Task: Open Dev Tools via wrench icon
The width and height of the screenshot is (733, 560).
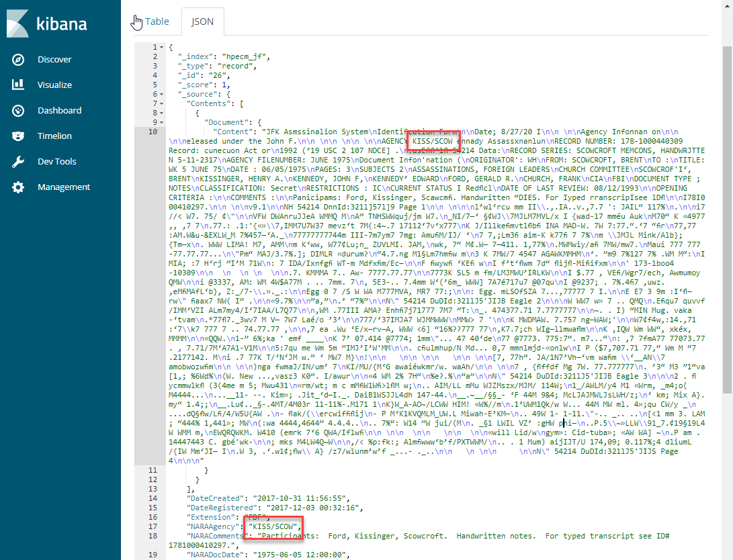Action: pos(18,162)
